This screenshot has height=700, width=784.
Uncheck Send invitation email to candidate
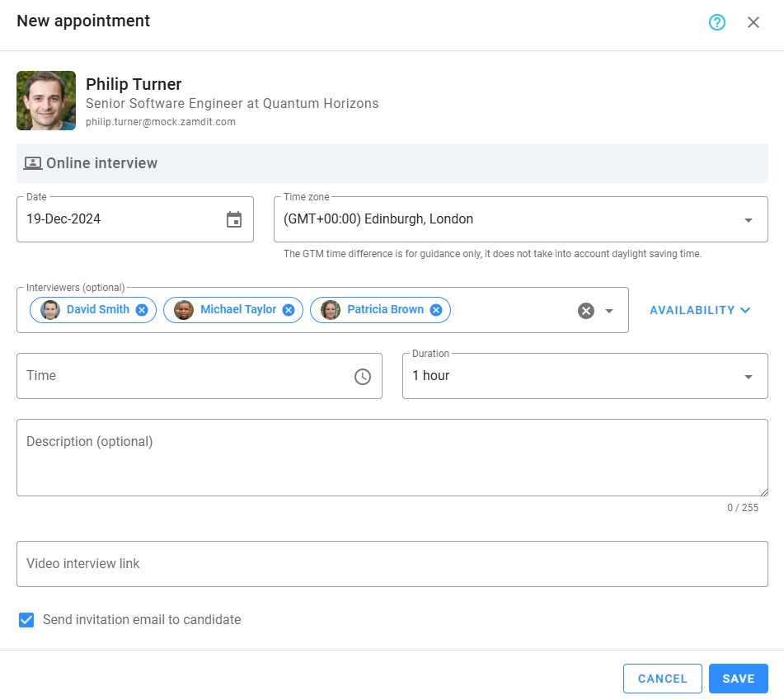click(26, 620)
